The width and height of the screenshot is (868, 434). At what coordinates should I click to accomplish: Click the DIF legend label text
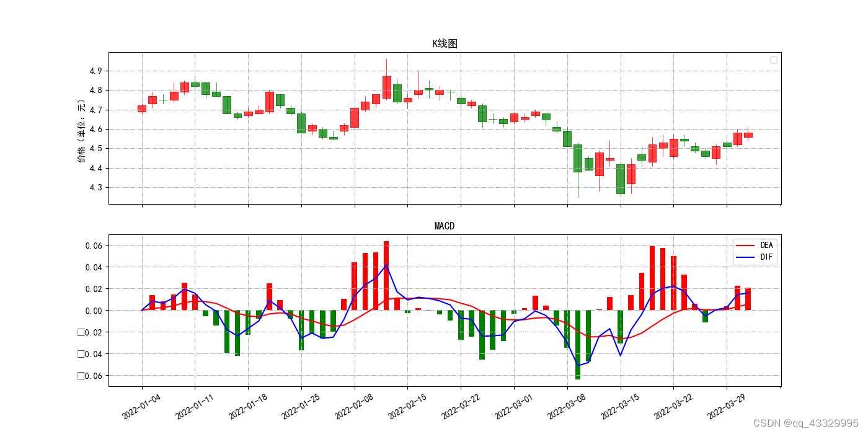pyautogui.click(x=766, y=257)
